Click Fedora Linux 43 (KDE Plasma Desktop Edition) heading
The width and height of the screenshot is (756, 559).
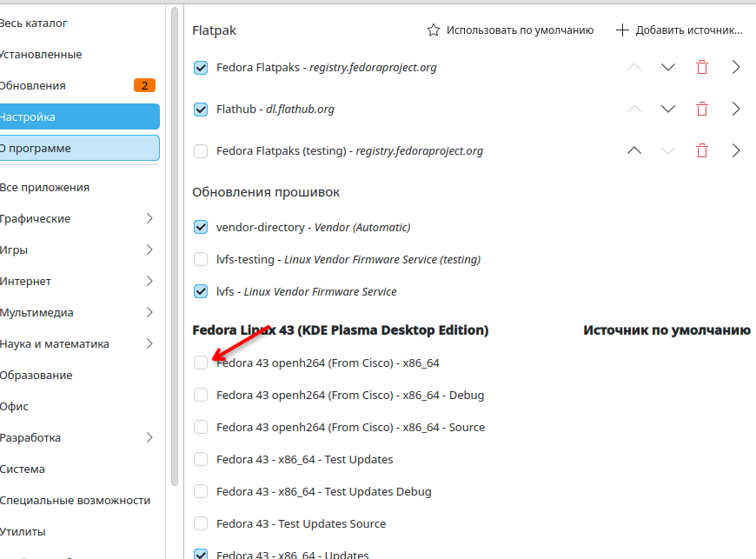coord(341,330)
